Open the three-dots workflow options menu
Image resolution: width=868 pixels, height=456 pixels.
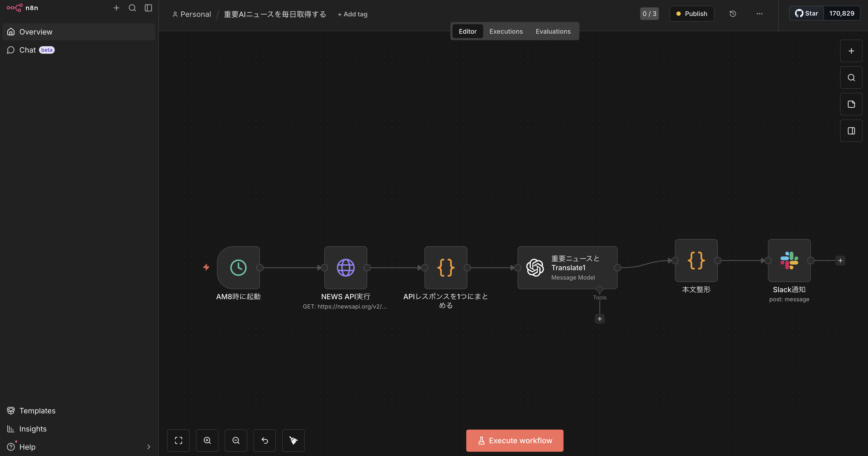tap(759, 14)
